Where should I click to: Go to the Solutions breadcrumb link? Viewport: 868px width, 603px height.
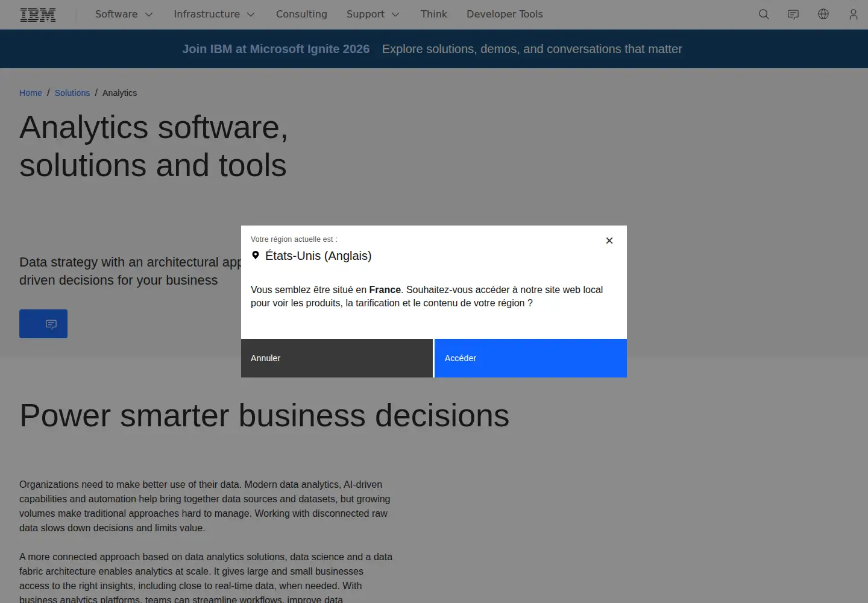pos(72,93)
